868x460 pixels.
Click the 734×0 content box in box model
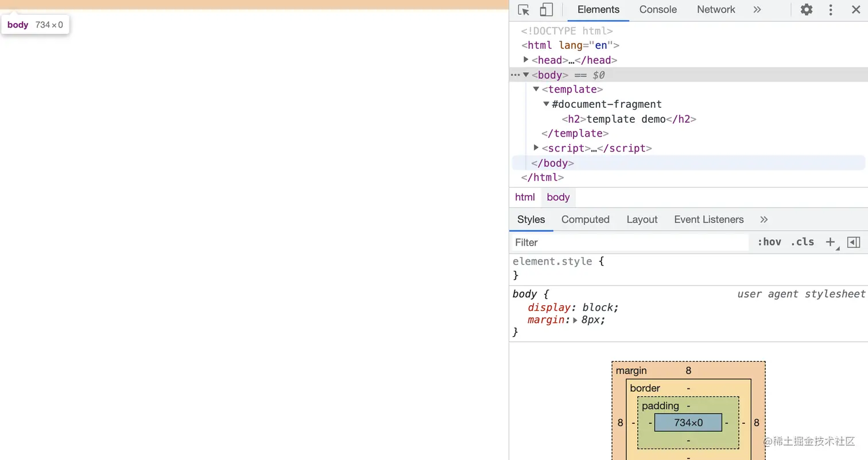click(x=688, y=423)
